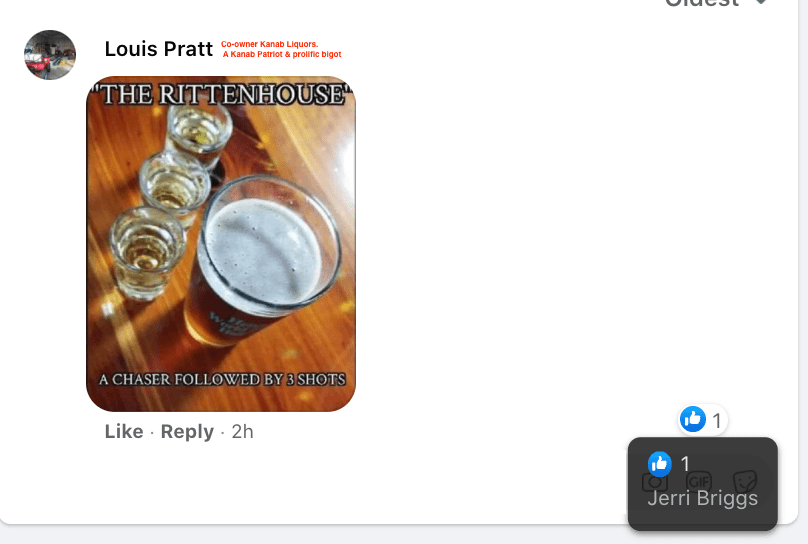Like Louis Pratt's comment
This screenshot has width=808, height=544.
tap(124, 432)
